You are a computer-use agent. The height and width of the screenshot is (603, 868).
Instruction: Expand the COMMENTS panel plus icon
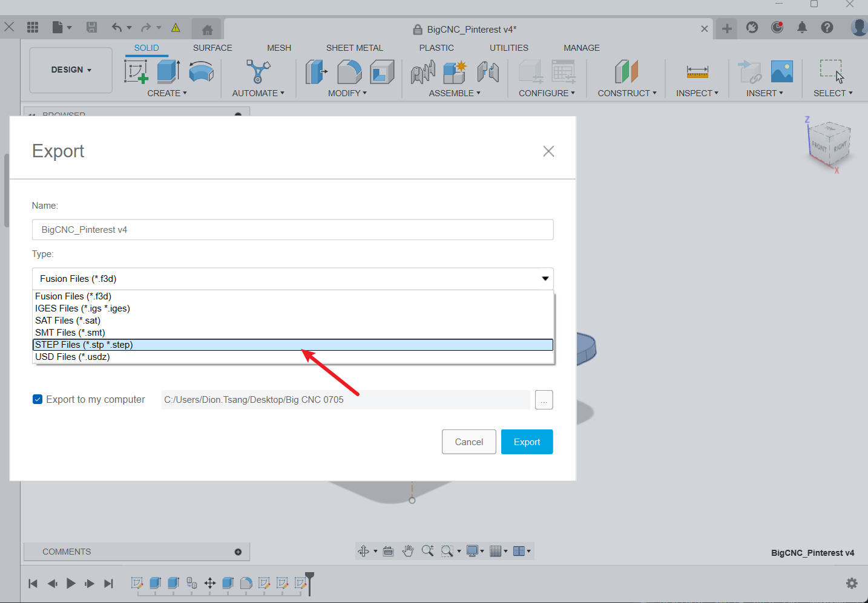pyautogui.click(x=238, y=552)
